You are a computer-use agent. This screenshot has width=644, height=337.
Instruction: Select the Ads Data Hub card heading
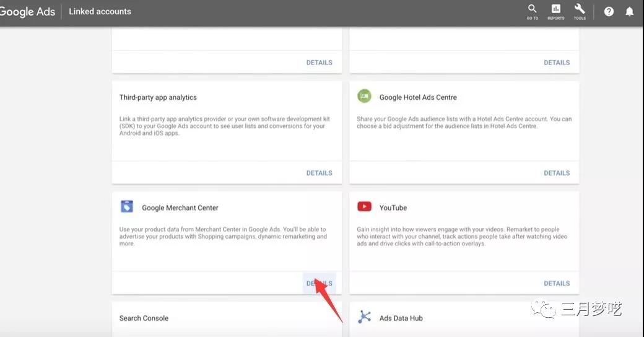(x=401, y=318)
